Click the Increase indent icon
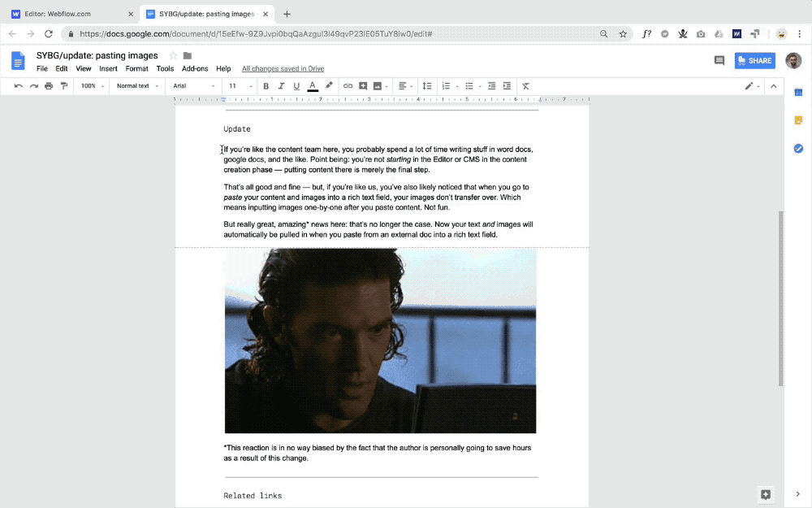The image size is (812, 508). 507,86
